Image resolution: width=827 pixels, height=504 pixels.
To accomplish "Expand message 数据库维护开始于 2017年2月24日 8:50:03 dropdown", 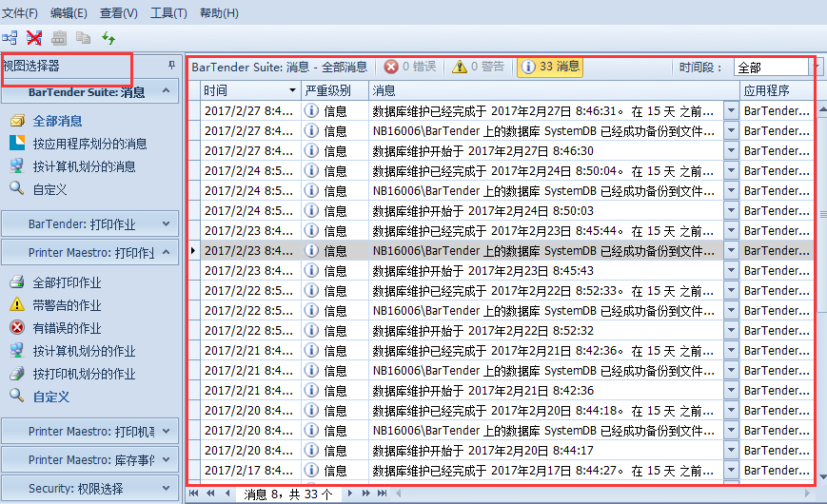I will (731, 211).
